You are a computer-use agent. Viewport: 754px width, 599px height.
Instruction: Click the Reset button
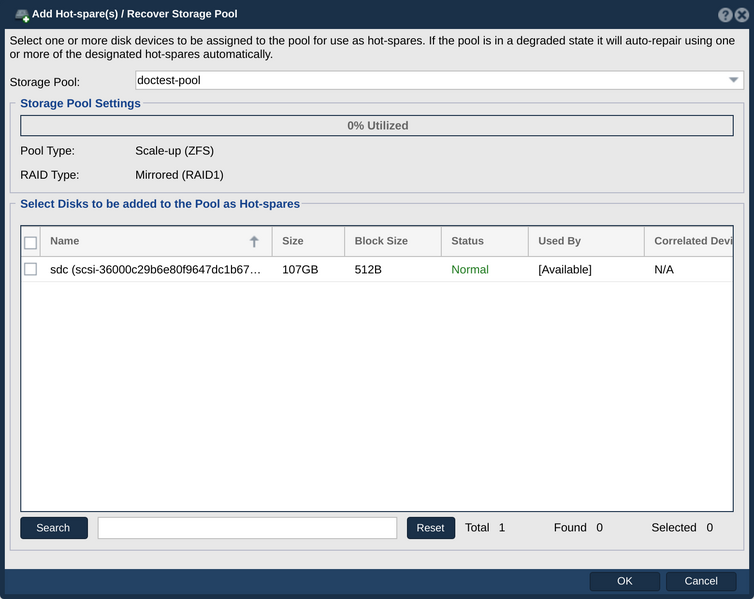(431, 528)
